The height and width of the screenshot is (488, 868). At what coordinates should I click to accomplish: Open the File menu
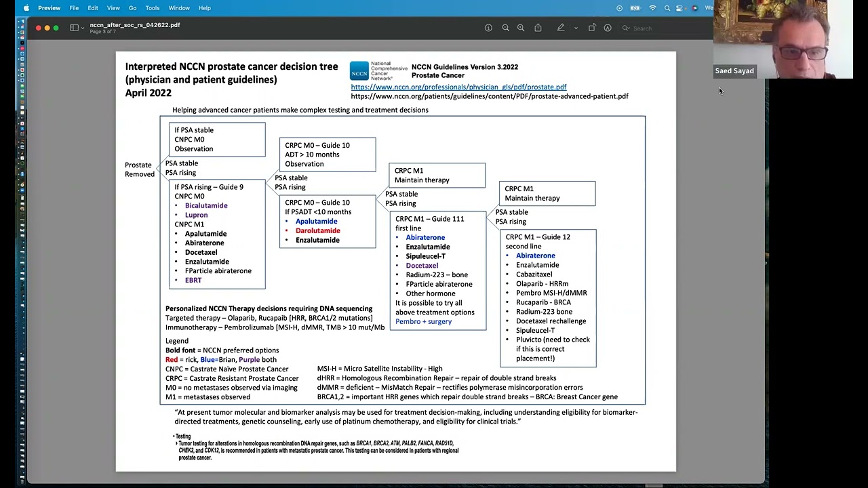coord(74,8)
